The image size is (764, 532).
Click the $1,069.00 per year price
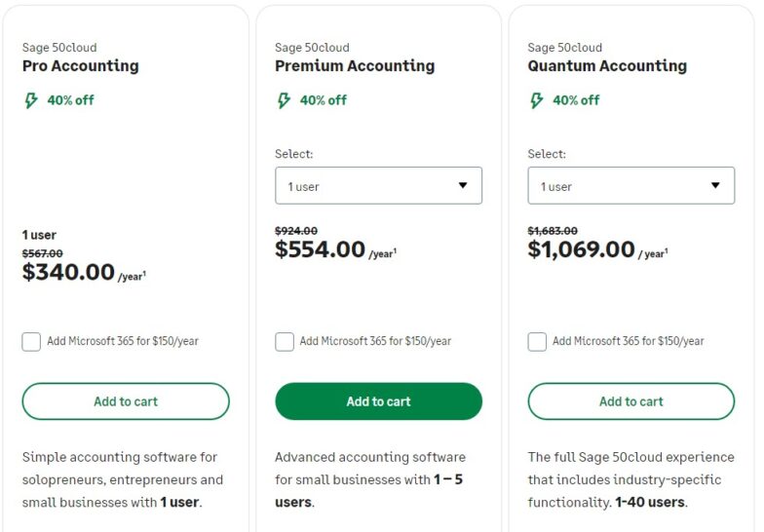point(582,249)
